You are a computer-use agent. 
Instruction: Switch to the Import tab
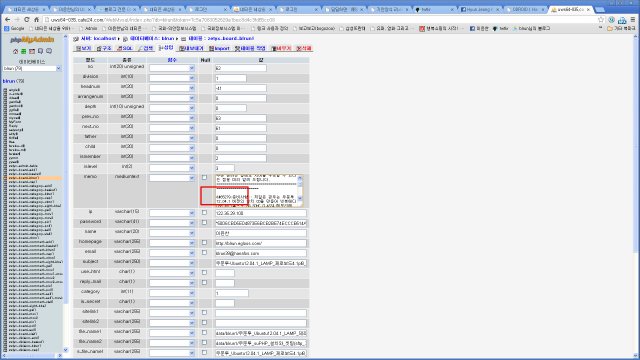tap(219, 48)
